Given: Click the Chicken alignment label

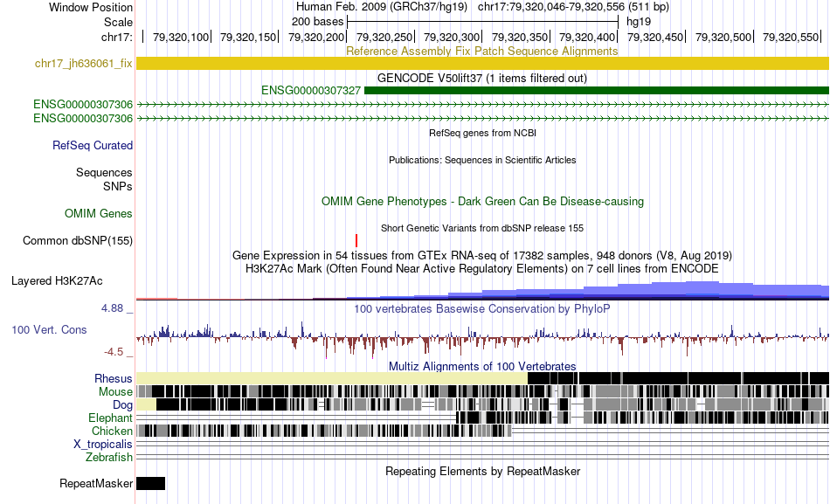Looking at the screenshot, I should coord(112,431).
